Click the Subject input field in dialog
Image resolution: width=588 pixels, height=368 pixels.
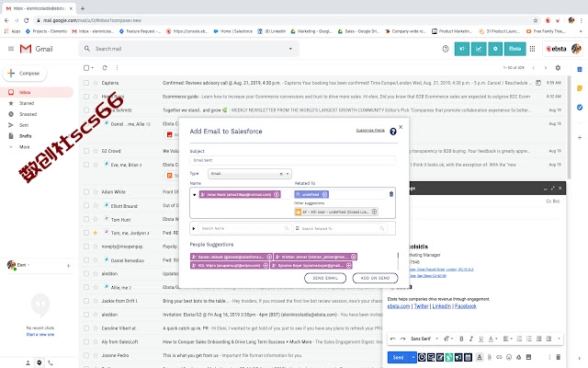[x=292, y=160]
